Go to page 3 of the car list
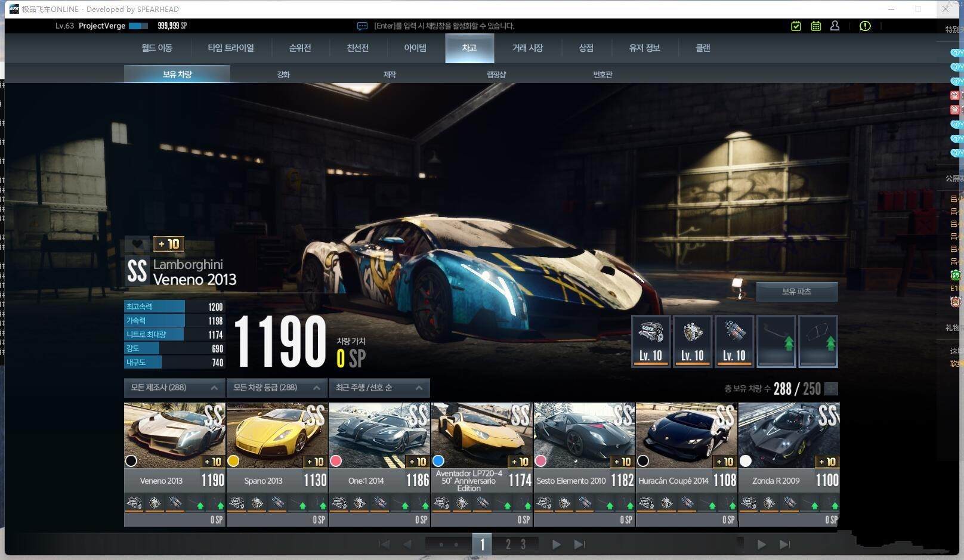Viewport: 964px width, 560px height. (523, 544)
